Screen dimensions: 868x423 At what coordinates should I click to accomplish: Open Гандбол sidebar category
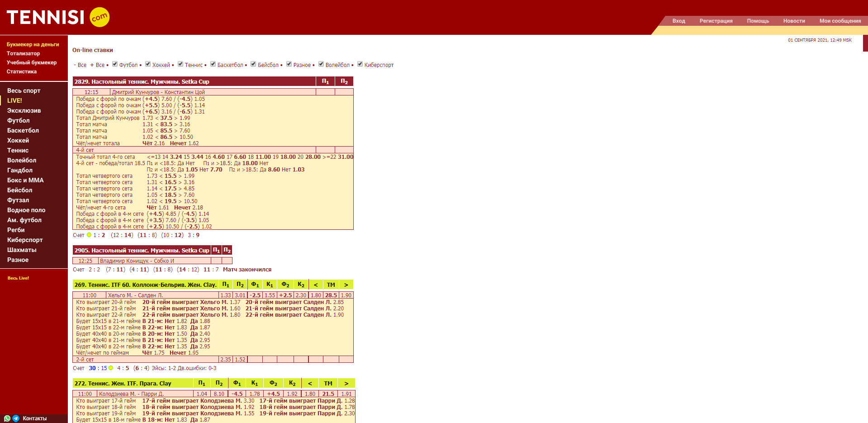(20, 170)
